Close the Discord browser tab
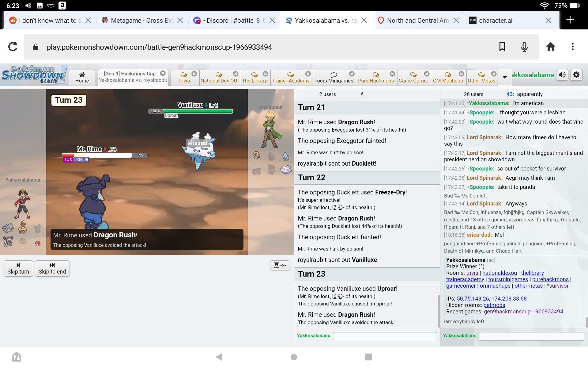This screenshot has height=368, width=588. pos(272,20)
